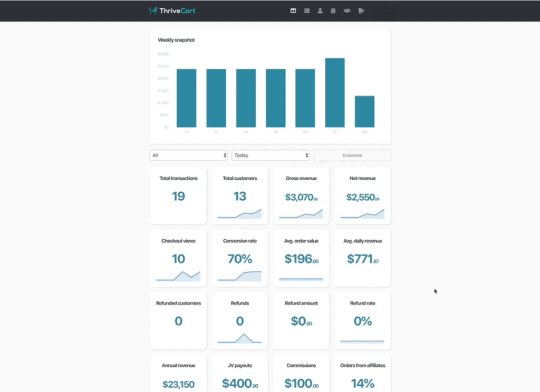The image size is (540, 392).
Task: Select the Net revenue card
Action: pyautogui.click(x=362, y=195)
